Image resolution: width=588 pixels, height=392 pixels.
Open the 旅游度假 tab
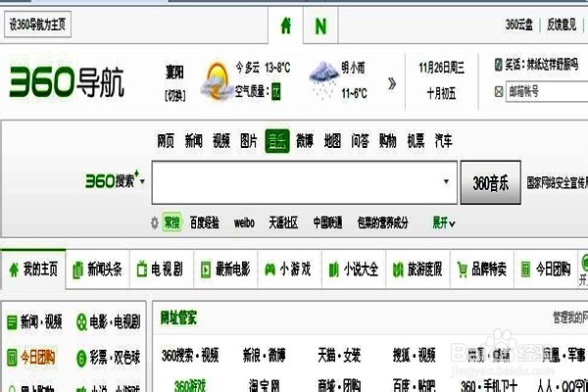pos(417,269)
